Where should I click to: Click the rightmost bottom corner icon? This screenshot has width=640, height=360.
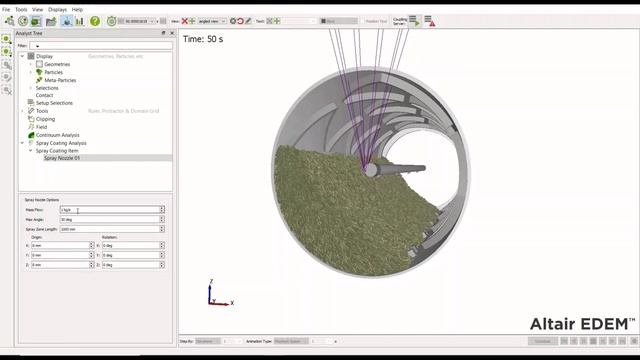[x=634, y=341]
